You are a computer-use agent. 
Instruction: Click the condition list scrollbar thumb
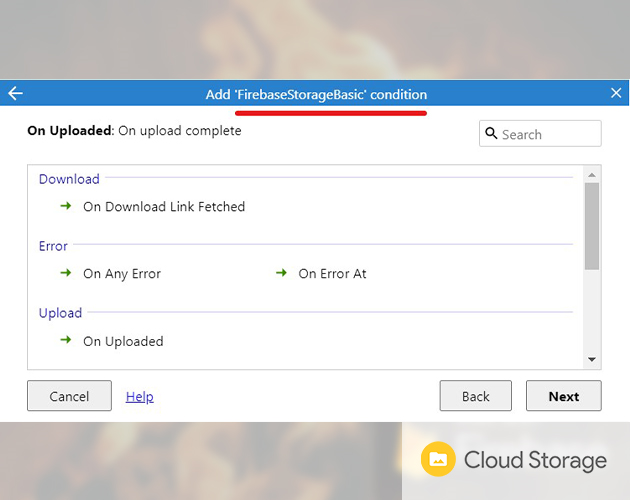point(591,225)
